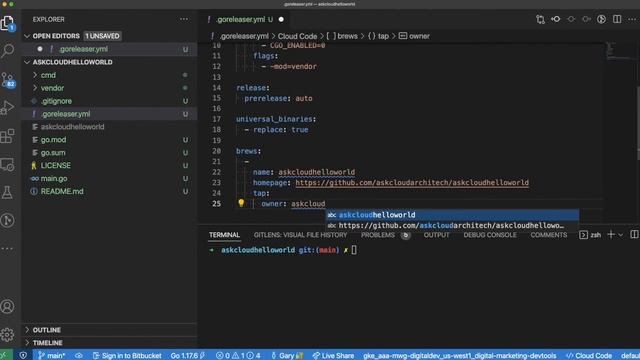This screenshot has height=360, width=640.
Task: Open the Search view in activity bar
Action: (7, 51)
